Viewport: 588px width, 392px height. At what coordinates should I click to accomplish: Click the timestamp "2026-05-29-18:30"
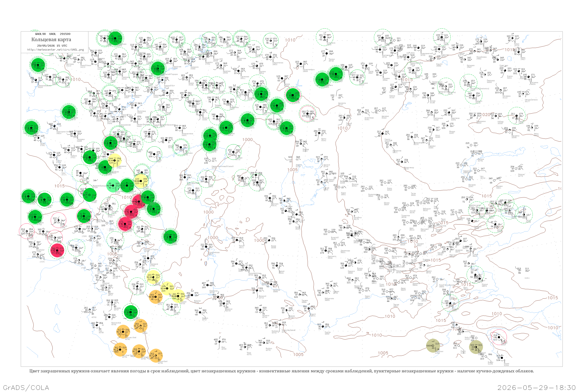coord(536,387)
